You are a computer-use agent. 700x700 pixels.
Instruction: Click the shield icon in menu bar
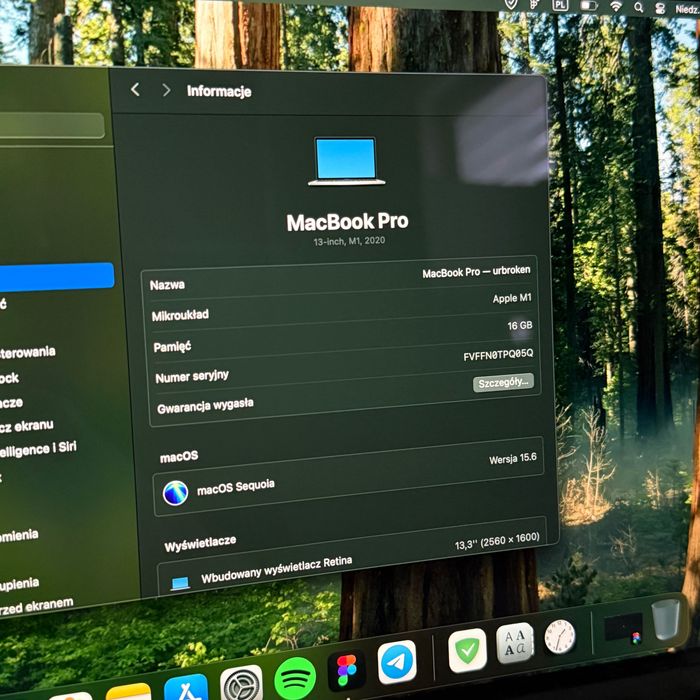coord(511,4)
